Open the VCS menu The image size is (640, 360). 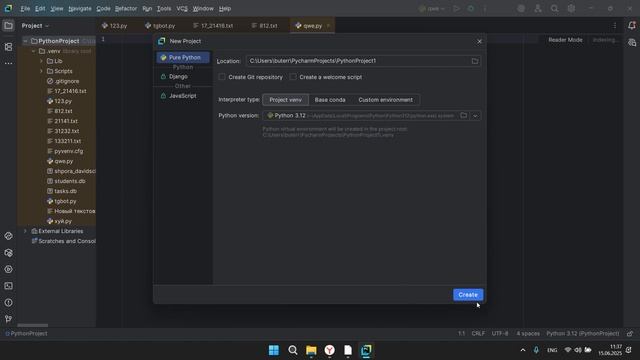(x=182, y=9)
